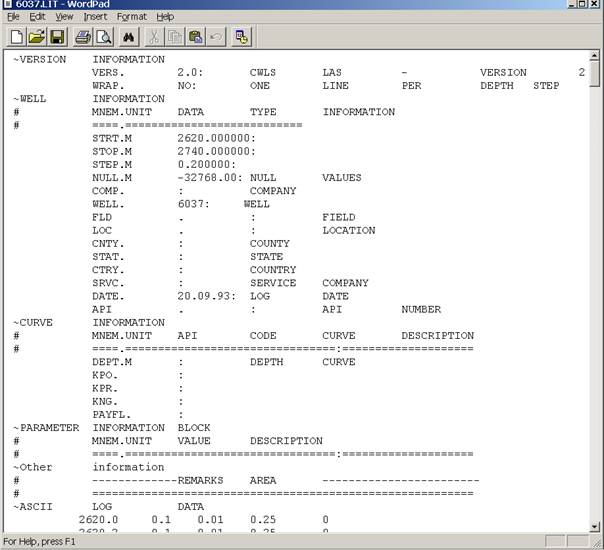The width and height of the screenshot is (604, 550).
Task: Open the Edit menu
Action: point(37,17)
